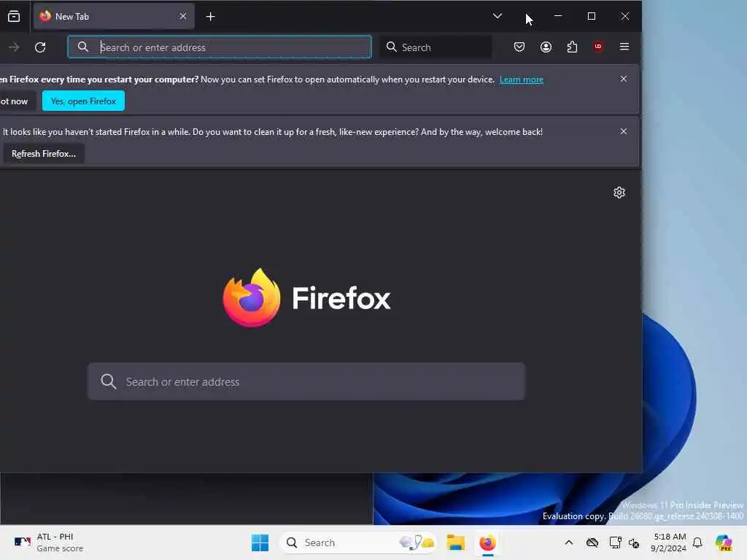Go forward with the arrow button
The height and width of the screenshot is (560, 747).
[x=15, y=47]
